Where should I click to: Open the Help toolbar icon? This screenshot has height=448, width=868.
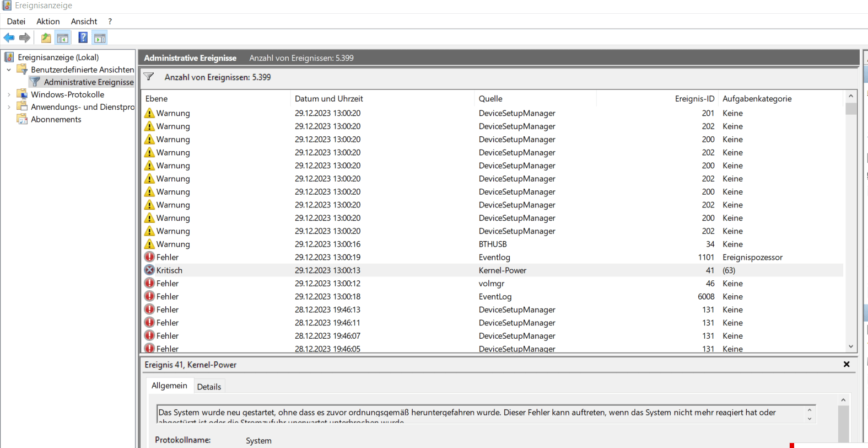pos(83,38)
